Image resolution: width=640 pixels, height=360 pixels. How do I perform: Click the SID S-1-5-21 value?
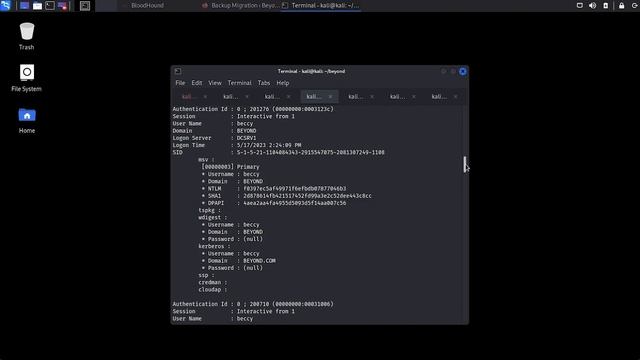(x=311, y=152)
